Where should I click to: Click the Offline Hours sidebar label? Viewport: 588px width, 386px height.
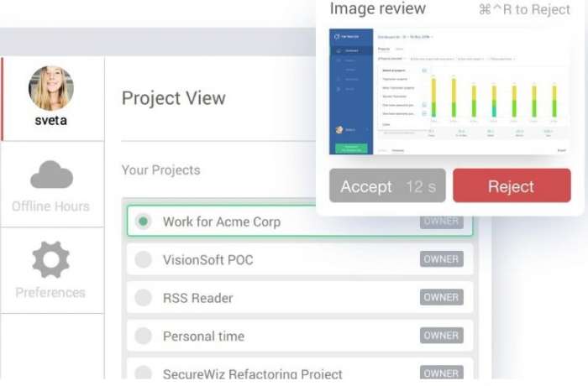51,206
